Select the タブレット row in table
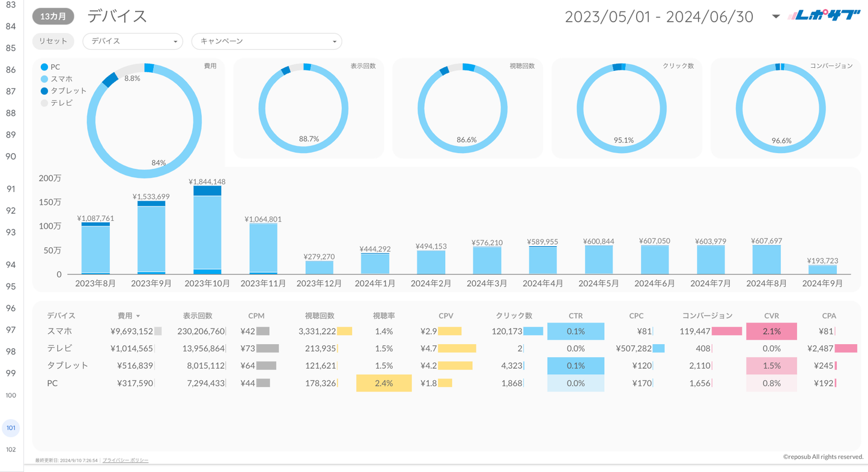The height and width of the screenshot is (472, 868). 446,365
